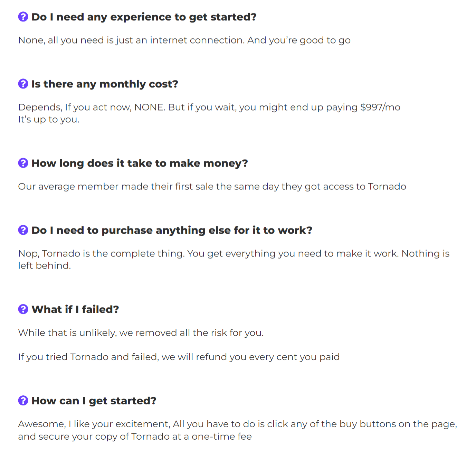Select heading "How can I get started?"
Image resolution: width=476 pixels, height=450 pixels.
94,401
